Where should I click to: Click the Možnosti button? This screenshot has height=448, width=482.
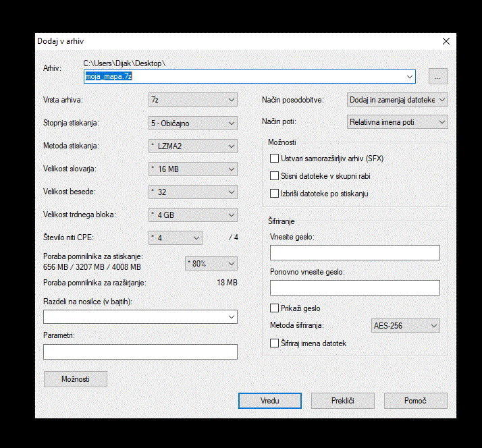coord(76,379)
